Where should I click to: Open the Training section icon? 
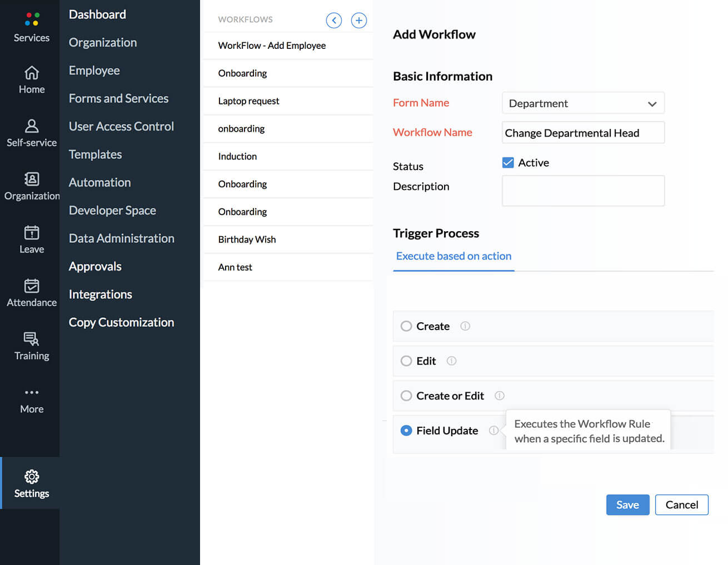(x=32, y=339)
